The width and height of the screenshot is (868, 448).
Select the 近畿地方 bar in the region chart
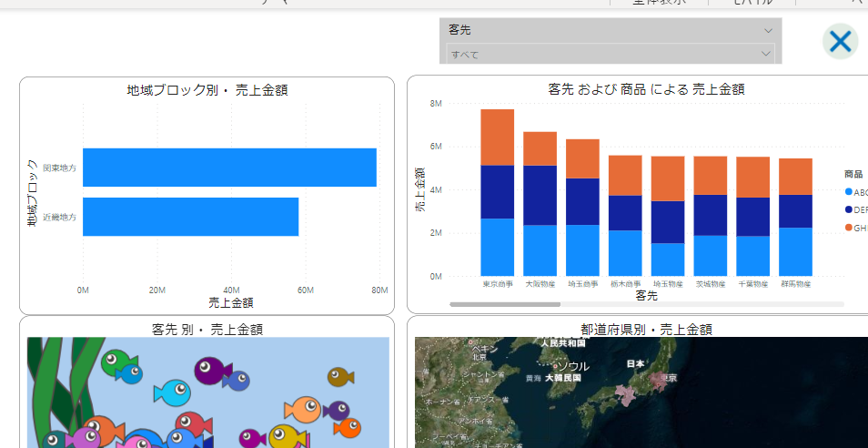(190, 217)
